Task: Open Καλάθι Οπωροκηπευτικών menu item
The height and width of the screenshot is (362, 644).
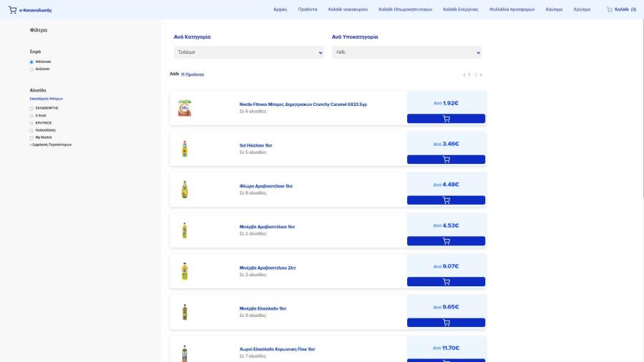Action: 406,9
